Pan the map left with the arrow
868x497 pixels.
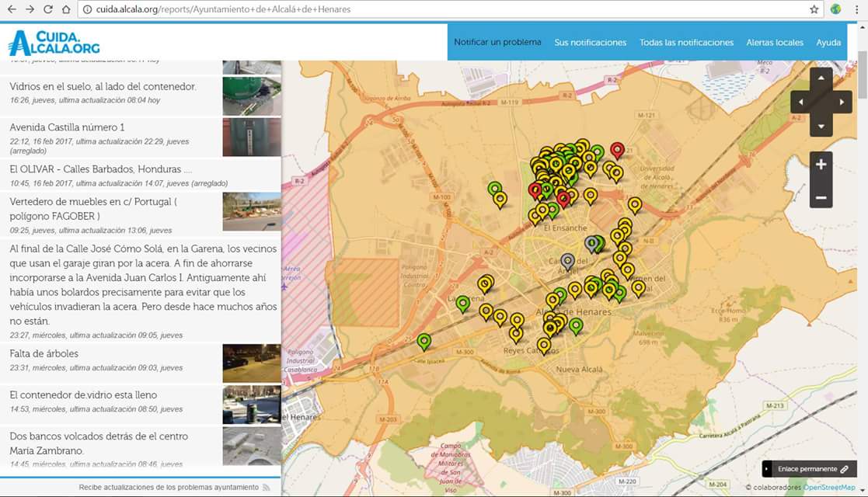coord(801,102)
